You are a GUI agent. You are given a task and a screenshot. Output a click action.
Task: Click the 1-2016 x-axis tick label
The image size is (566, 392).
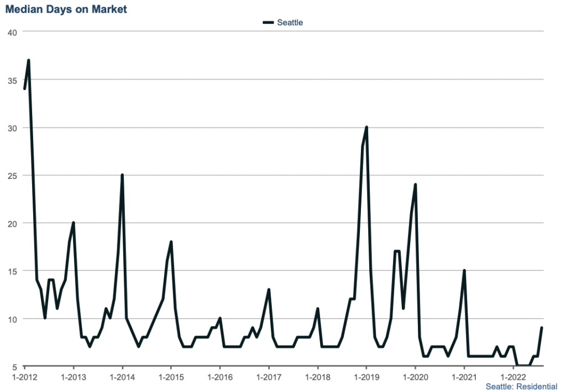point(220,376)
